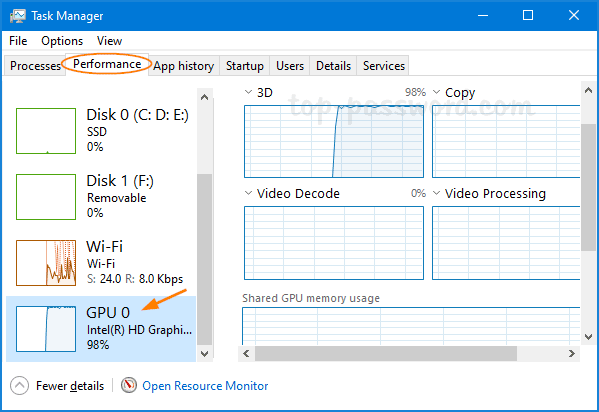Image resolution: width=599 pixels, height=412 pixels.
Task: Click the sidebar vertical scrollbar thumb
Action: [205, 260]
